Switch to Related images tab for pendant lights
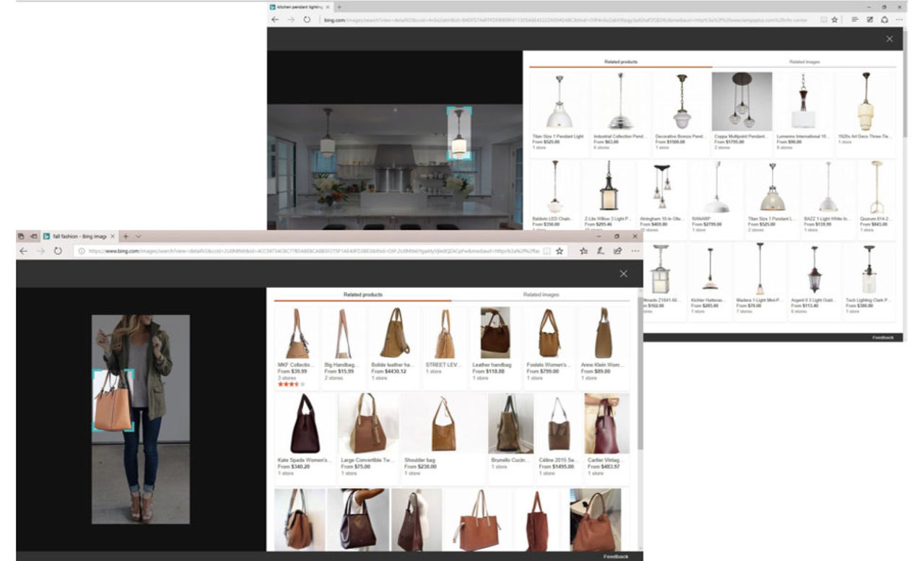The width and height of the screenshot is (924, 561). (x=804, y=62)
